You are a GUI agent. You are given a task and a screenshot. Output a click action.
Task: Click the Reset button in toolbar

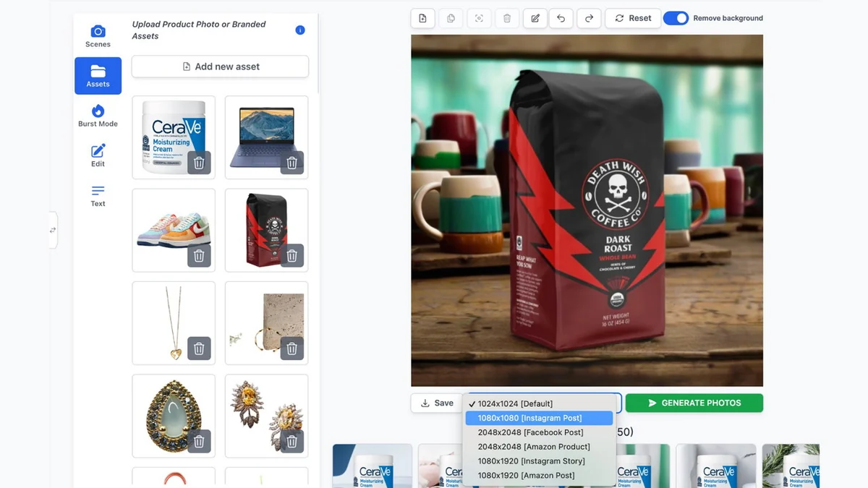(633, 18)
